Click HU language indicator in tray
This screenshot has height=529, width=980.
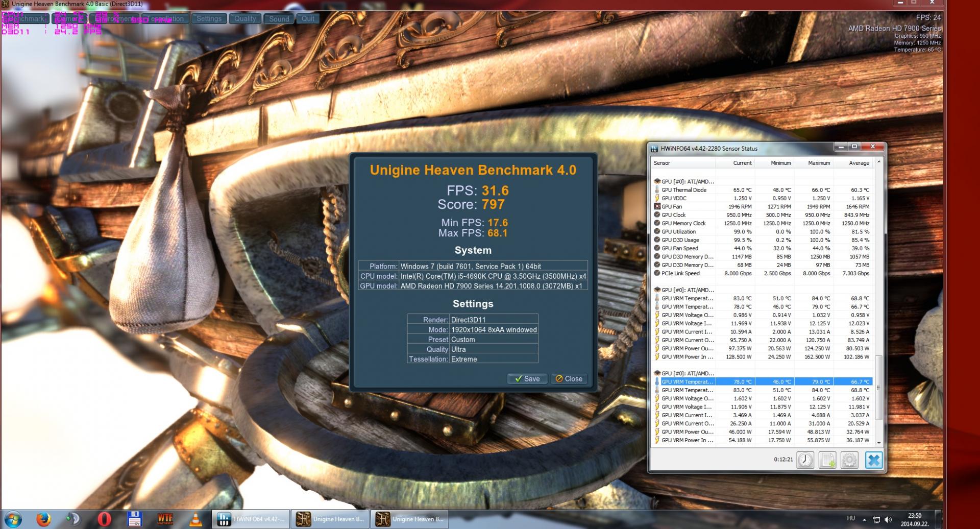pyautogui.click(x=851, y=518)
